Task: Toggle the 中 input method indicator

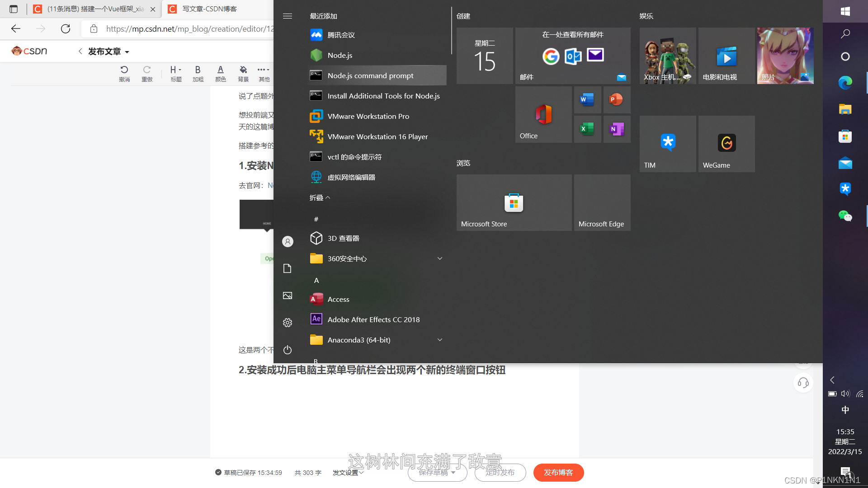Action: 845,410
